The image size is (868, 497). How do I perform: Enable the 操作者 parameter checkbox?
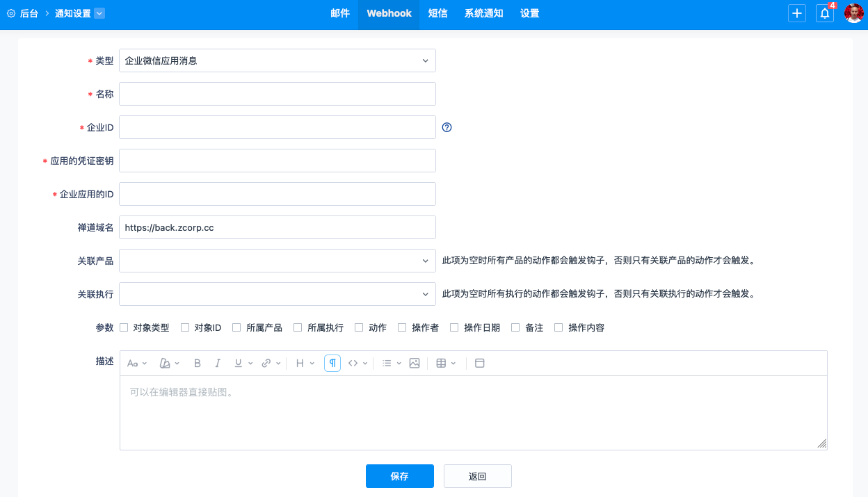point(403,327)
